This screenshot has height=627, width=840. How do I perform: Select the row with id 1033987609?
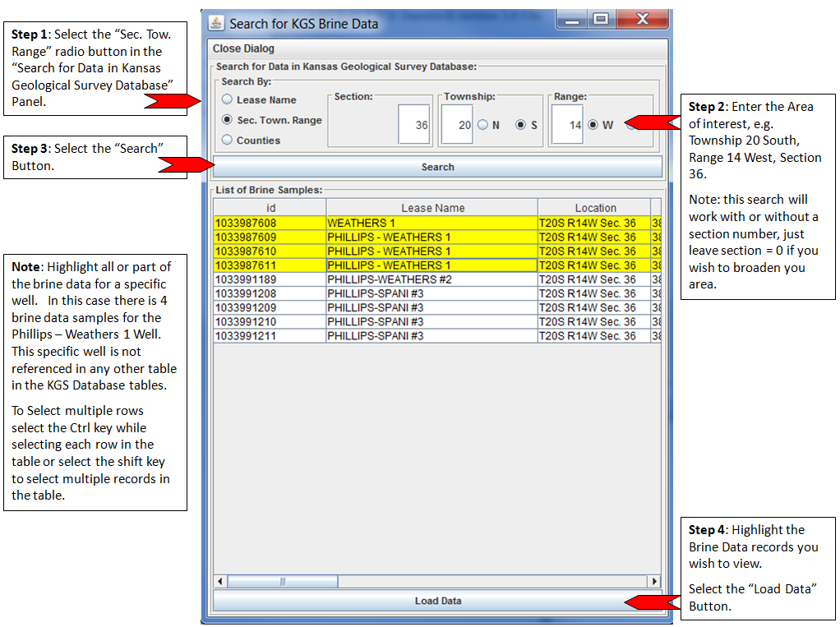(437, 237)
